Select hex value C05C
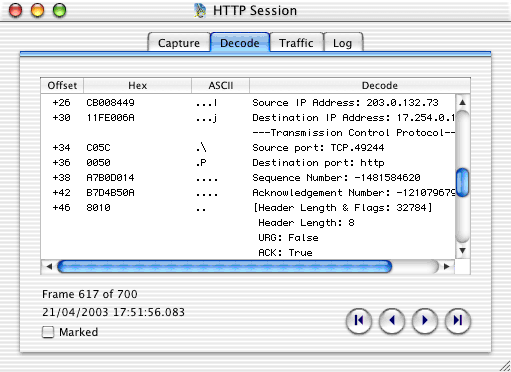Screen dimensions: 511x372 pyautogui.click(x=98, y=148)
